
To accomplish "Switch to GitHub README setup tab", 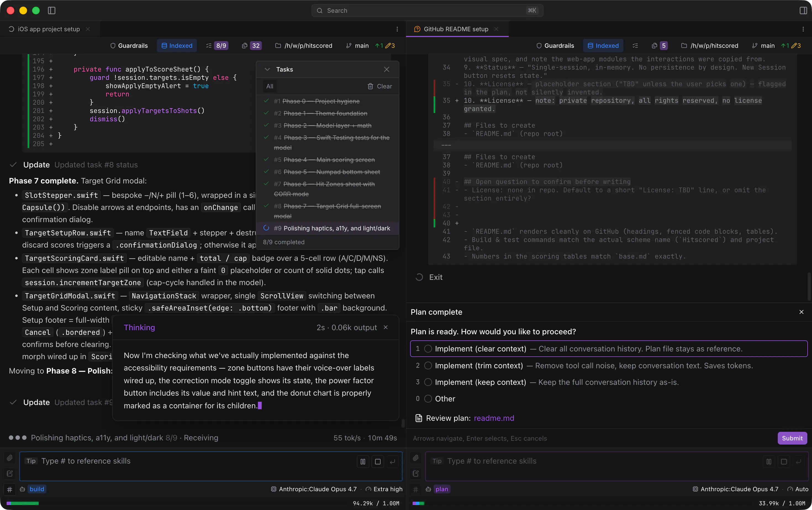I will [x=456, y=29].
